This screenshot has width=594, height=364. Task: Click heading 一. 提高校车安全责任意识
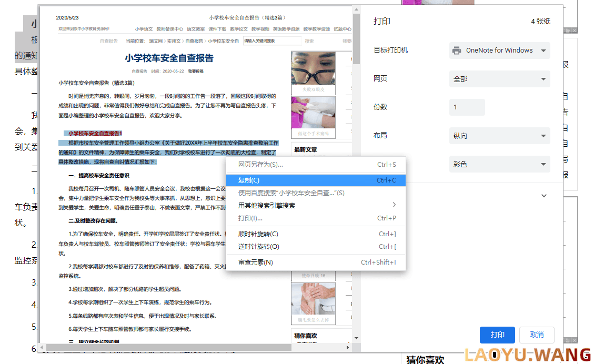pyautogui.click(x=99, y=176)
